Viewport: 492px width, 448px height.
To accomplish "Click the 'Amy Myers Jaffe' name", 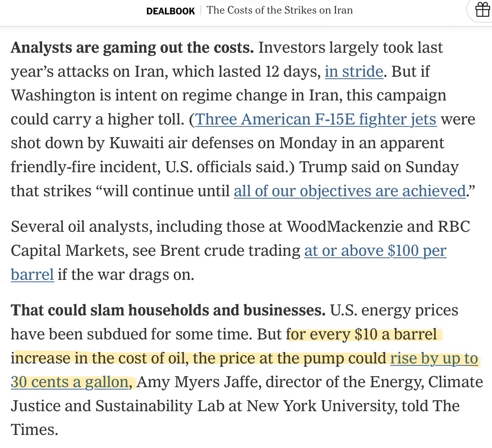I will 199,382.
